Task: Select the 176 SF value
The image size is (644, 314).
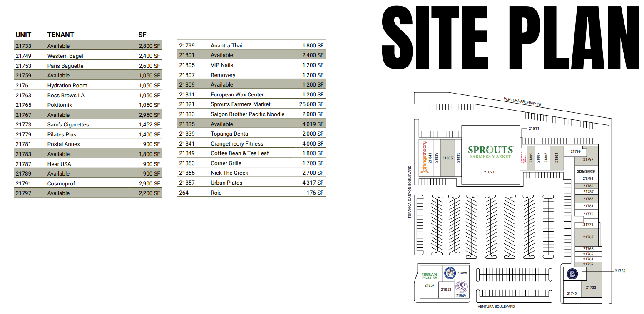Action: coord(315,193)
